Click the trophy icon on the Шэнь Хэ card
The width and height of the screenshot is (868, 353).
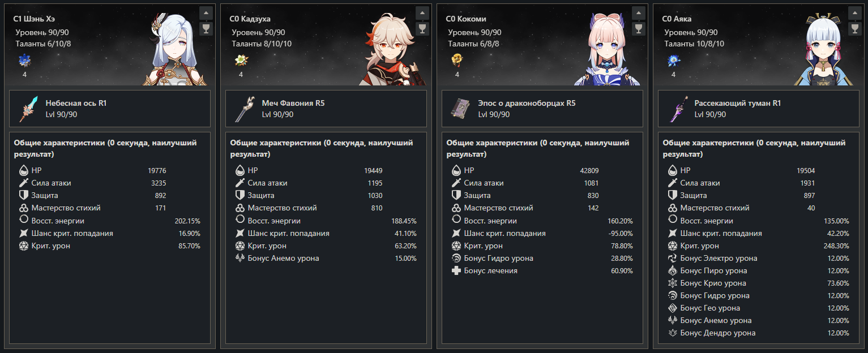click(206, 28)
